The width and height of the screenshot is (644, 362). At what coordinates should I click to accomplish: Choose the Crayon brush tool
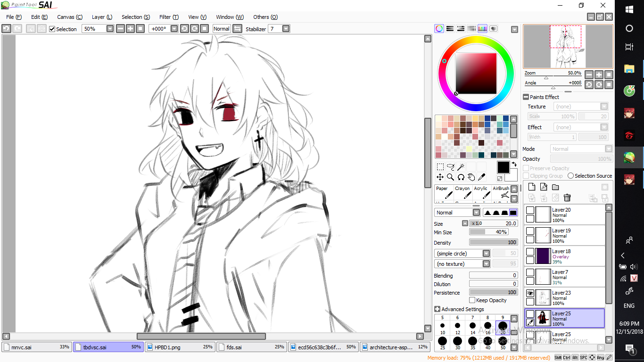462,193
